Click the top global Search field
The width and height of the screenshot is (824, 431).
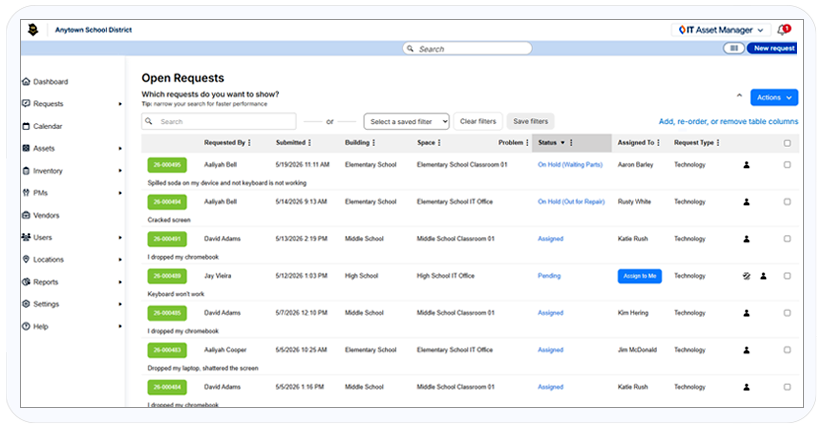coord(467,48)
